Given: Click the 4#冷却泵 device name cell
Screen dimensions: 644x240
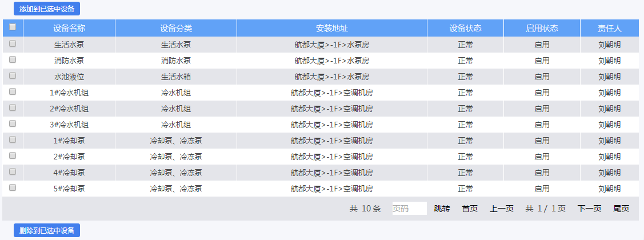Looking at the screenshot, I should (69, 173).
